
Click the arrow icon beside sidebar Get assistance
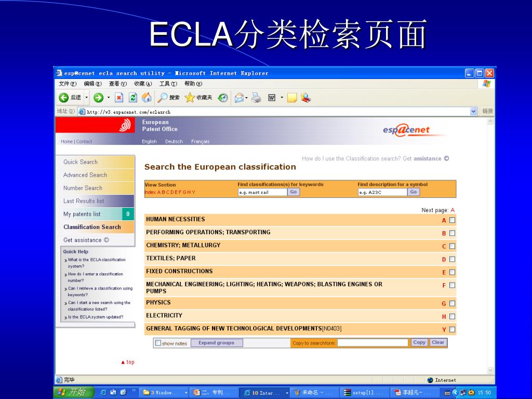(x=107, y=240)
